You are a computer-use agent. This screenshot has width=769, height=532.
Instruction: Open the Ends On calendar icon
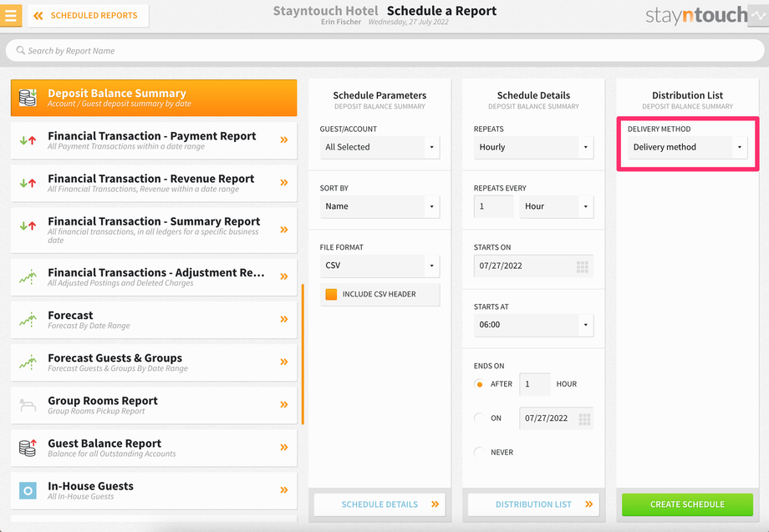tap(584, 419)
